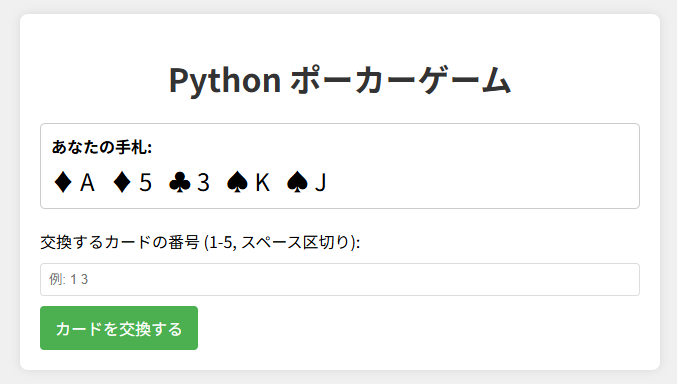Click the word Python in the title

click(225, 81)
